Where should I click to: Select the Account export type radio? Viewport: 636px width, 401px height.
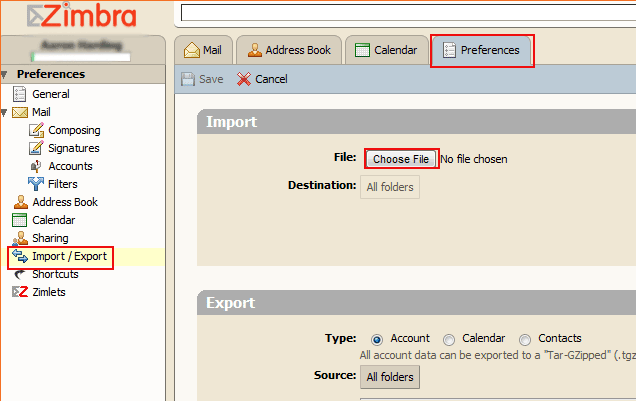tap(377, 339)
